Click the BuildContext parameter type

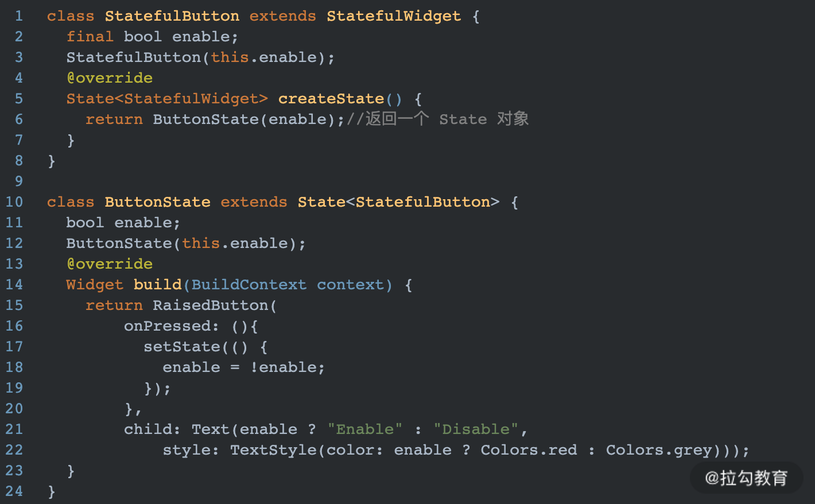pyautogui.click(x=249, y=285)
